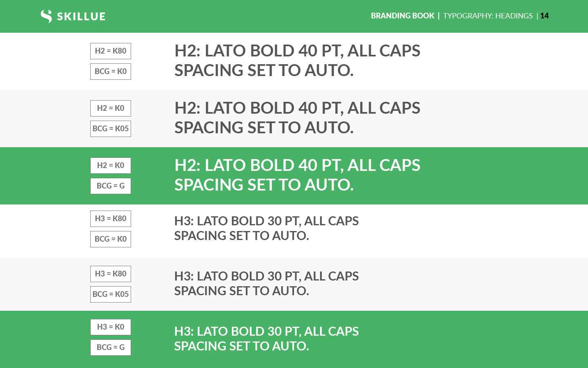Select the H3 = K80 box on the light gray band
Viewport: 588px width, 368px height.
tap(111, 274)
